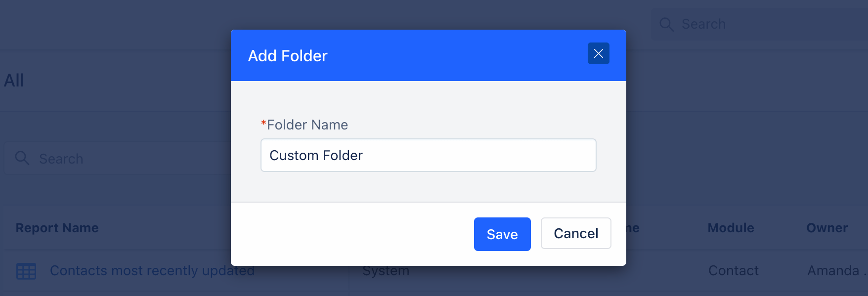
Task: Sort reports by the Owner column
Action: [x=826, y=228]
